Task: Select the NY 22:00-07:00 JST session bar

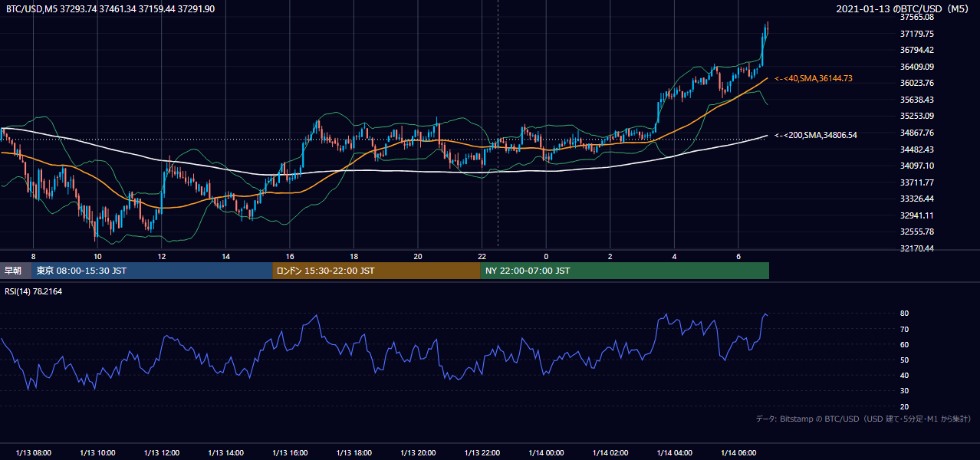Action: coord(625,271)
